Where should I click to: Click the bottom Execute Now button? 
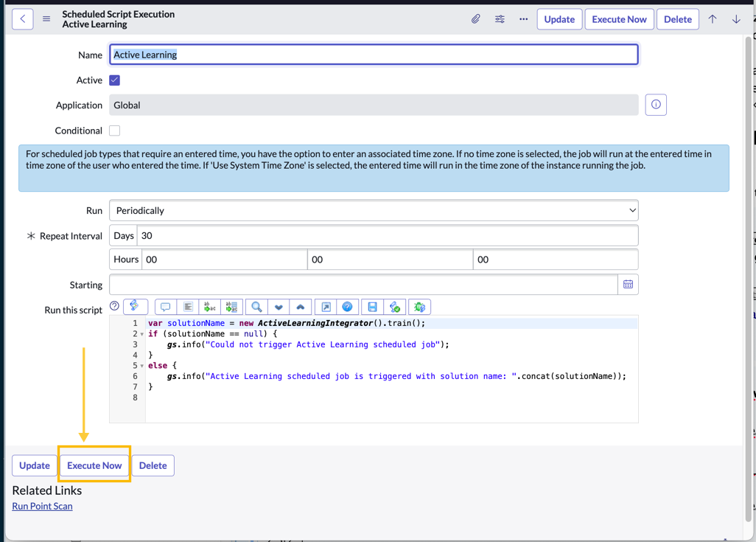(94, 465)
